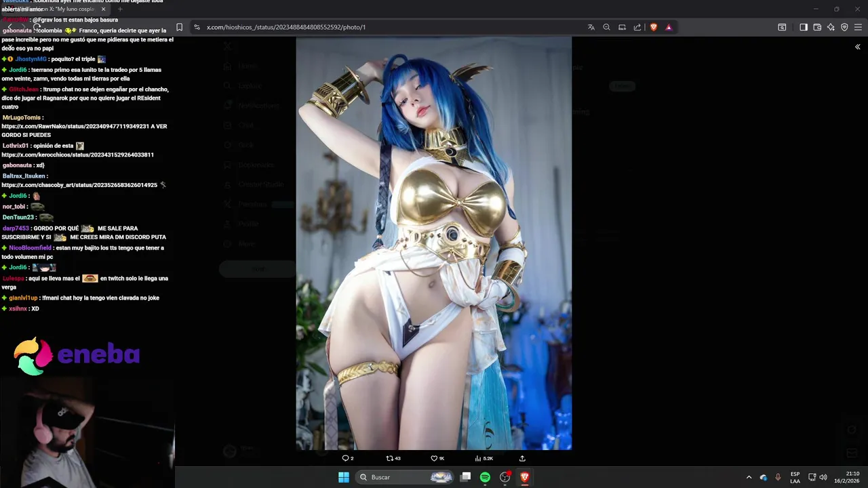This screenshot has height=488, width=868.
Task: Click the cosplay photo in the viewer
Action: coord(434,243)
